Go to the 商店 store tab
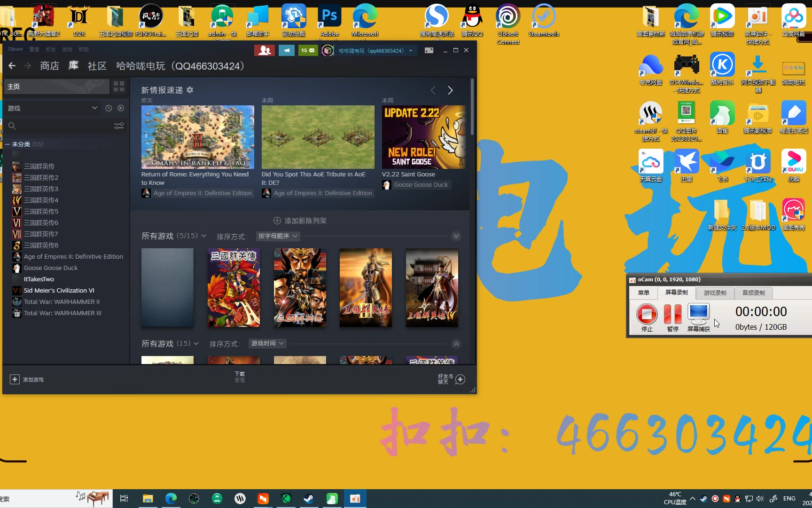This screenshot has height=508, width=812. point(49,66)
